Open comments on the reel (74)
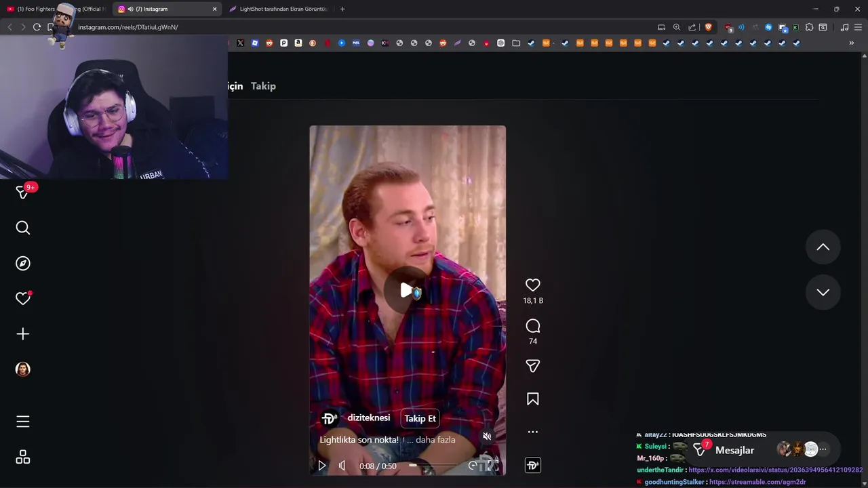The width and height of the screenshot is (868, 488). (533, 326)
